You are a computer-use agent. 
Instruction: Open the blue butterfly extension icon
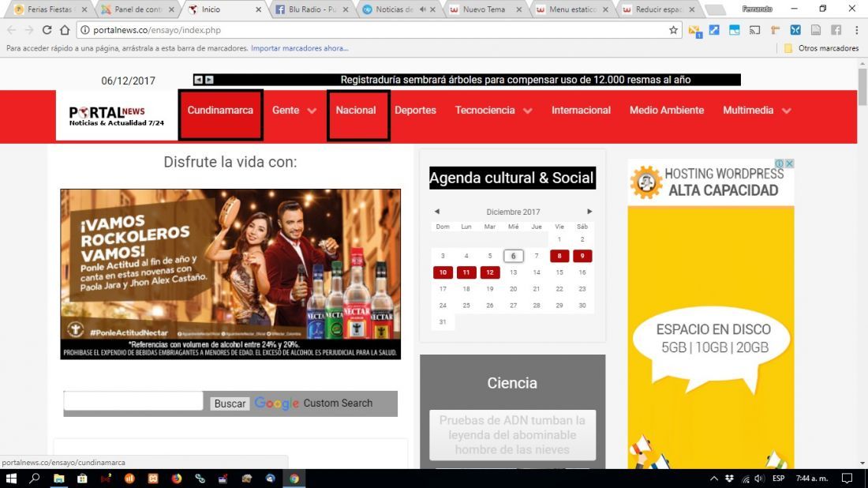pos(795,30)
